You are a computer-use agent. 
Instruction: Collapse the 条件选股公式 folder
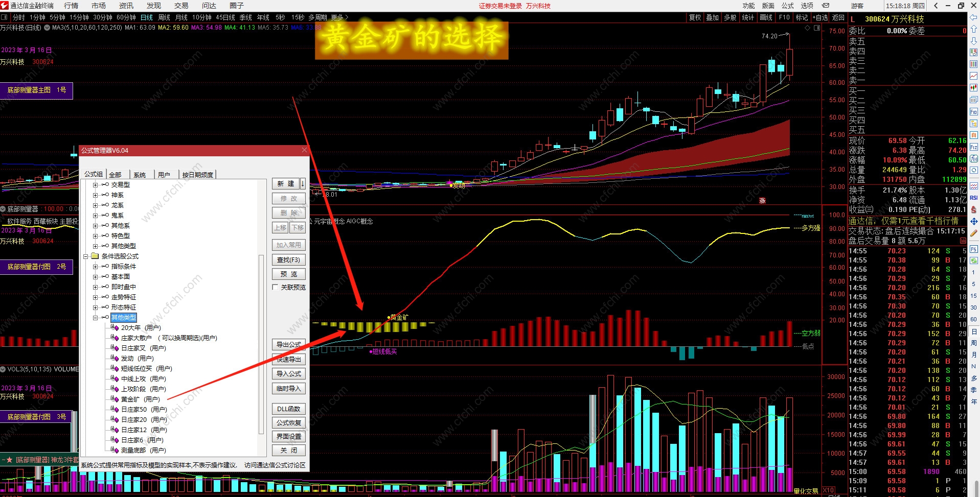pos(86,256)
